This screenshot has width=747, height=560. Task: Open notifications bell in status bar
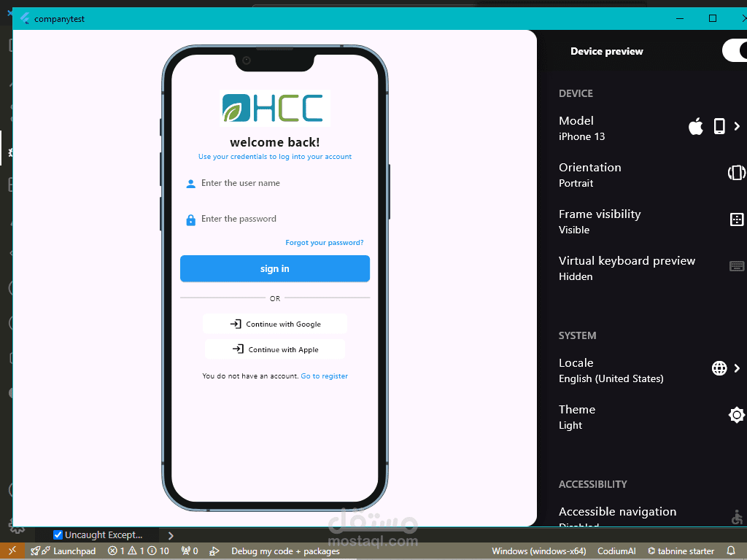pyautogui.click(x=731, y=551)
